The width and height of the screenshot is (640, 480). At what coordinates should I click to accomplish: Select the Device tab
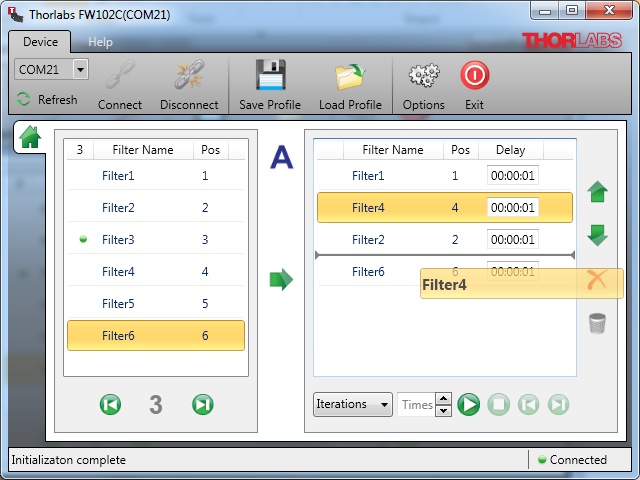coord(40,42)
